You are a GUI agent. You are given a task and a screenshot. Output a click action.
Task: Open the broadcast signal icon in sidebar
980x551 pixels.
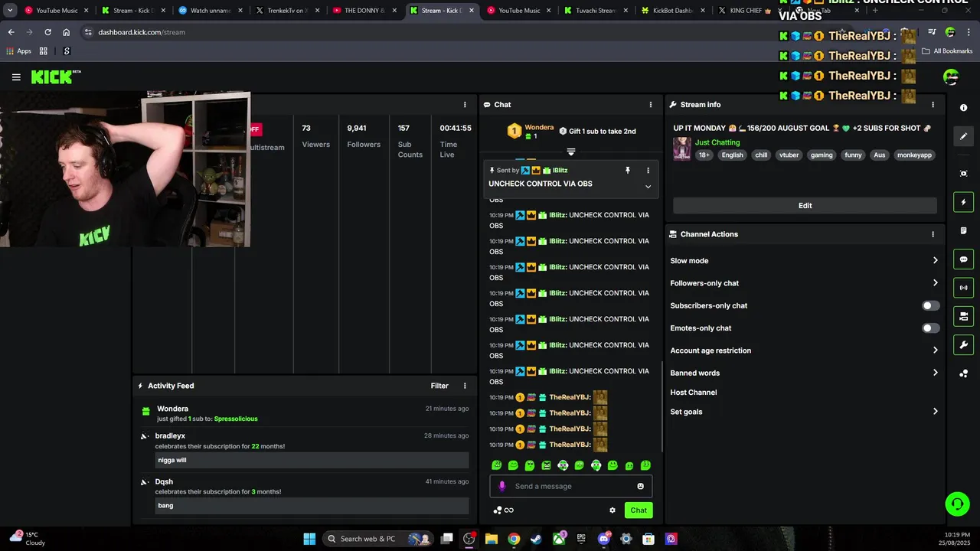pyautogui.click(x=963, y=288)
